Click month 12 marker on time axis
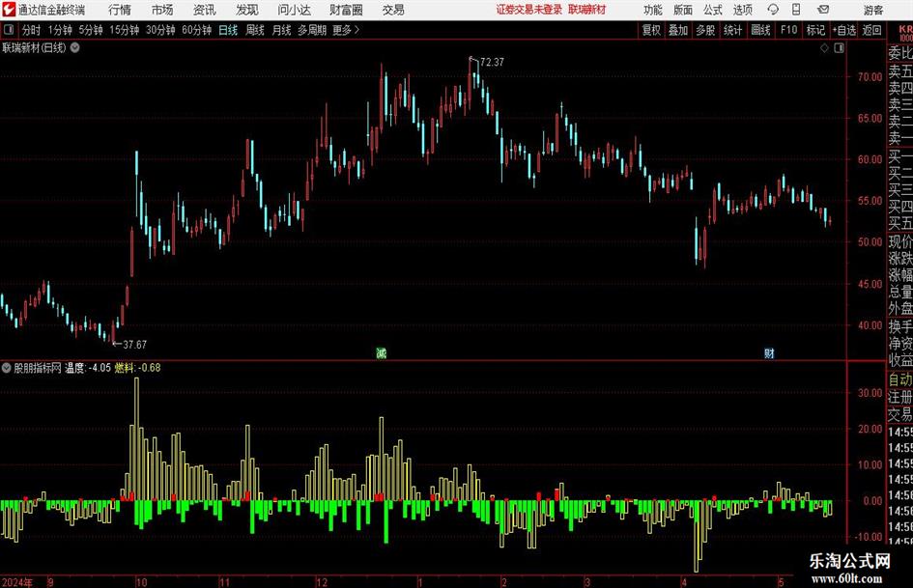 click(x=322, y=582)
